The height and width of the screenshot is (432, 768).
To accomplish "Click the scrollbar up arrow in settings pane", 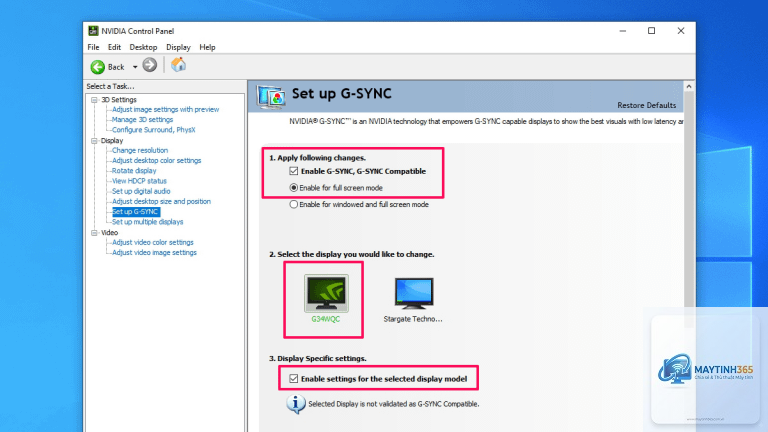I will coord(689,86).
